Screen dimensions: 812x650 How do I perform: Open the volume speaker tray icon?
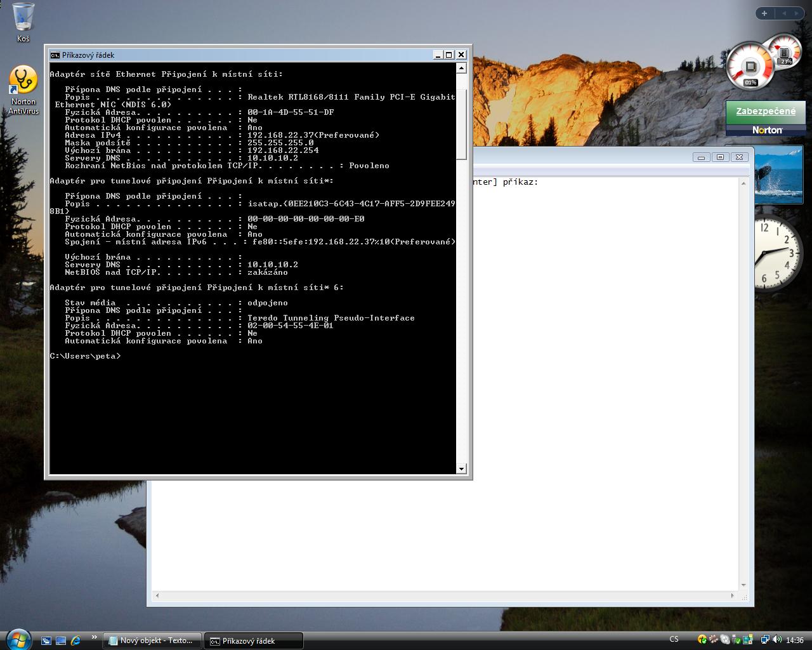[x=777, y=640]
